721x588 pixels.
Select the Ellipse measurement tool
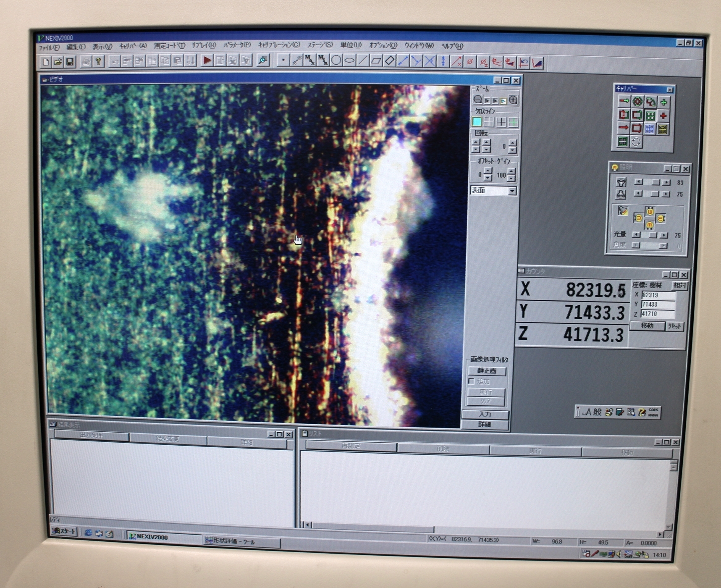pos(349,60)
